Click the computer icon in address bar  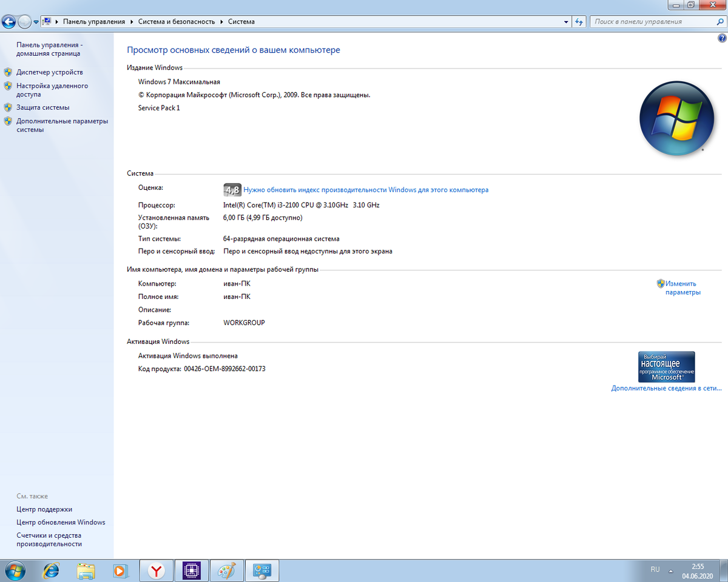click(47, 21)
